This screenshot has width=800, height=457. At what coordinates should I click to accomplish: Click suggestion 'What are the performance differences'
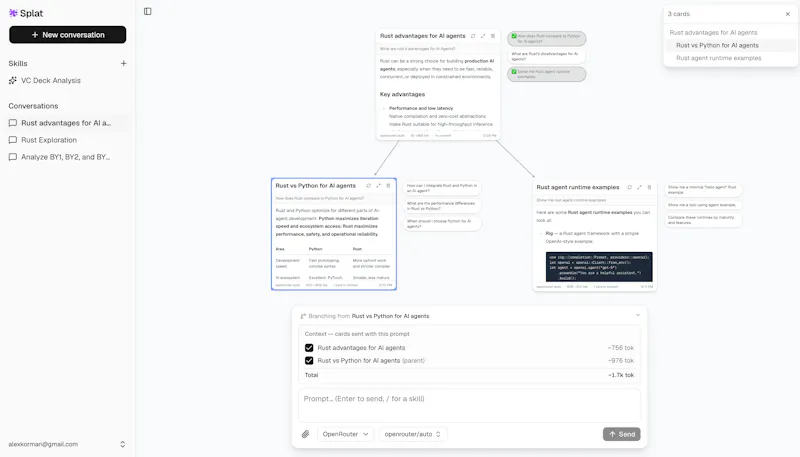pyautogui.click(x=442, y=206)
